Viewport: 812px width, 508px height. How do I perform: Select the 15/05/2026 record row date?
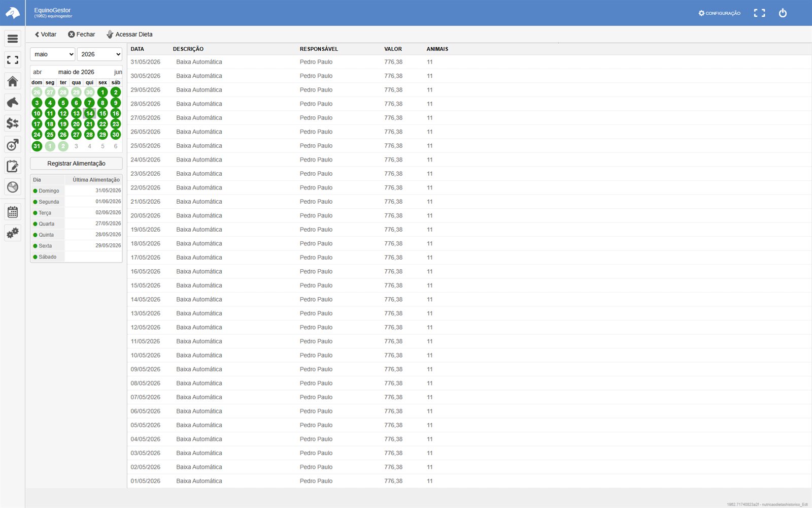146,285
